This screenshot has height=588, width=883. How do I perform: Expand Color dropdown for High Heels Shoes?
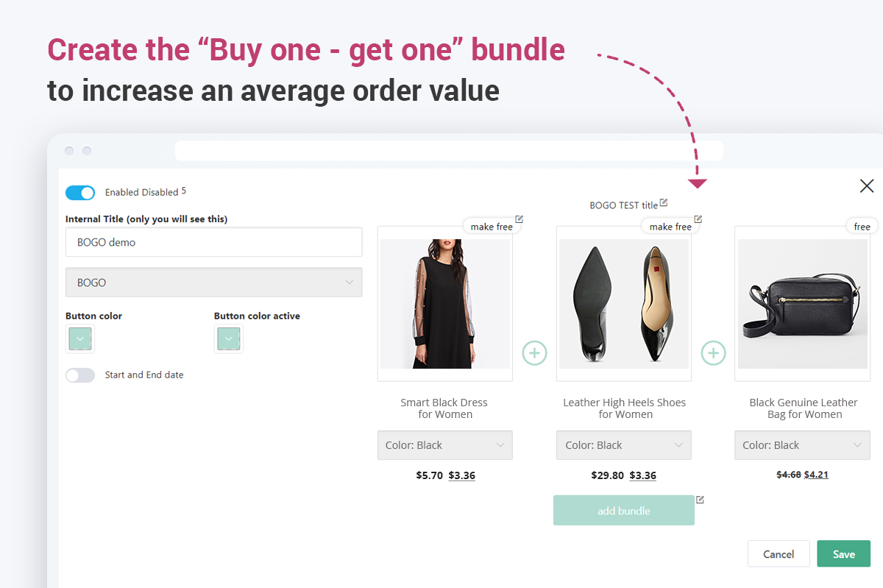tap(624, 445)
